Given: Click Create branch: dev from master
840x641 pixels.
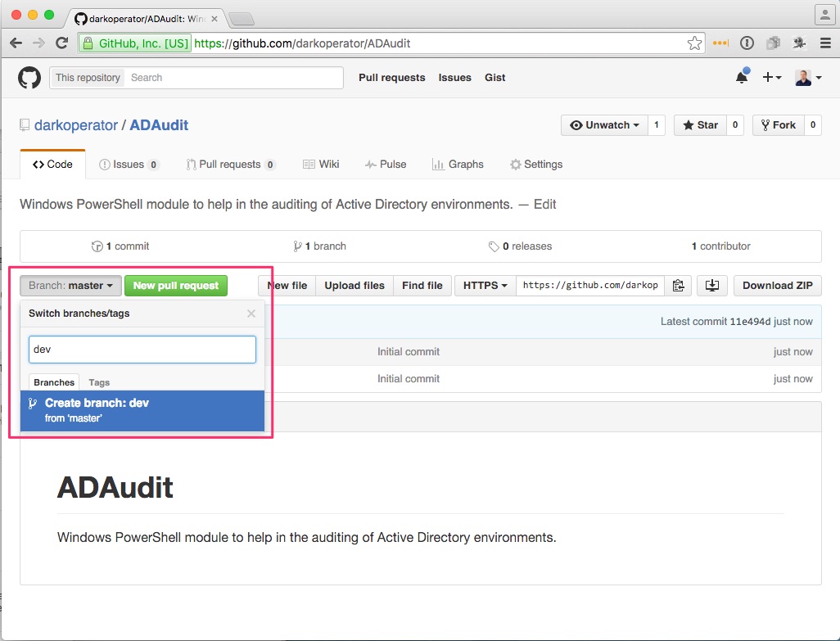Looking at the screenshot, I should pyautogui.click(x=142, y=410).
